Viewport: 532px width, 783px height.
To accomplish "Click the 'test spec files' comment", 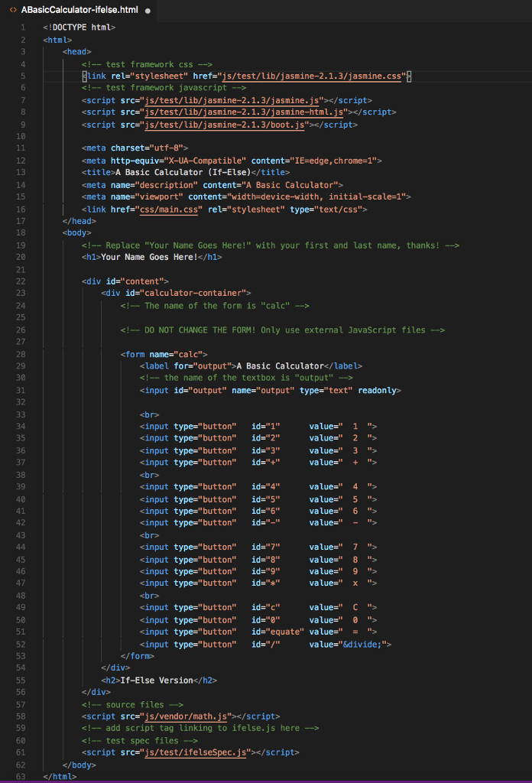I will coord(140,741).
